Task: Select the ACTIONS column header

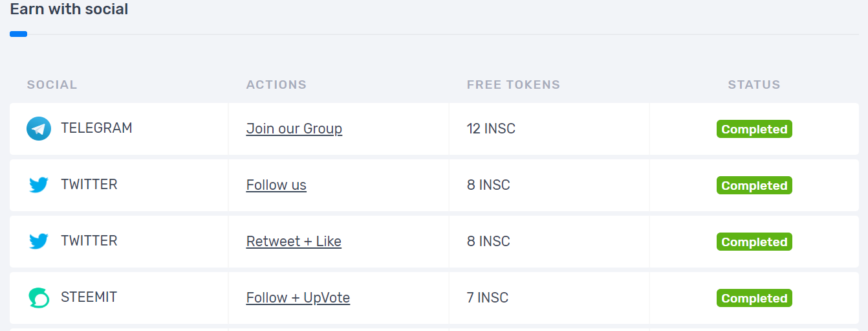Action: pyautogui.click(x=276, y=85)
